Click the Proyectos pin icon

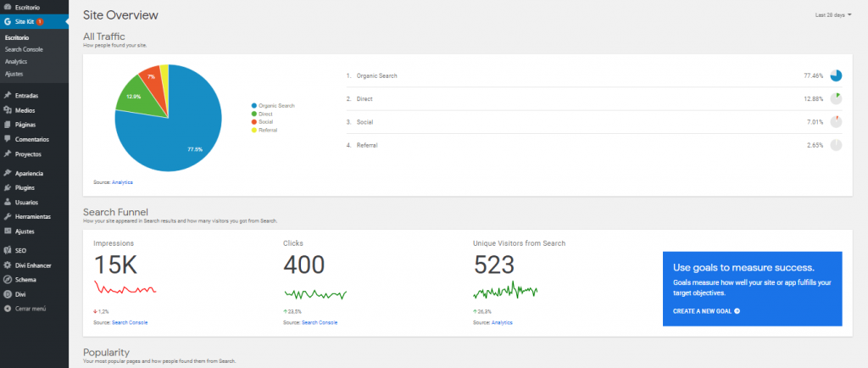pos(7,153)
